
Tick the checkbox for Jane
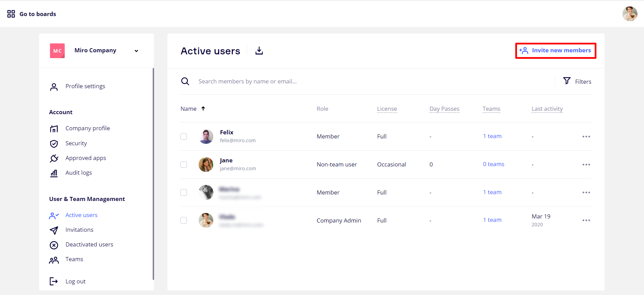[184, 165]
